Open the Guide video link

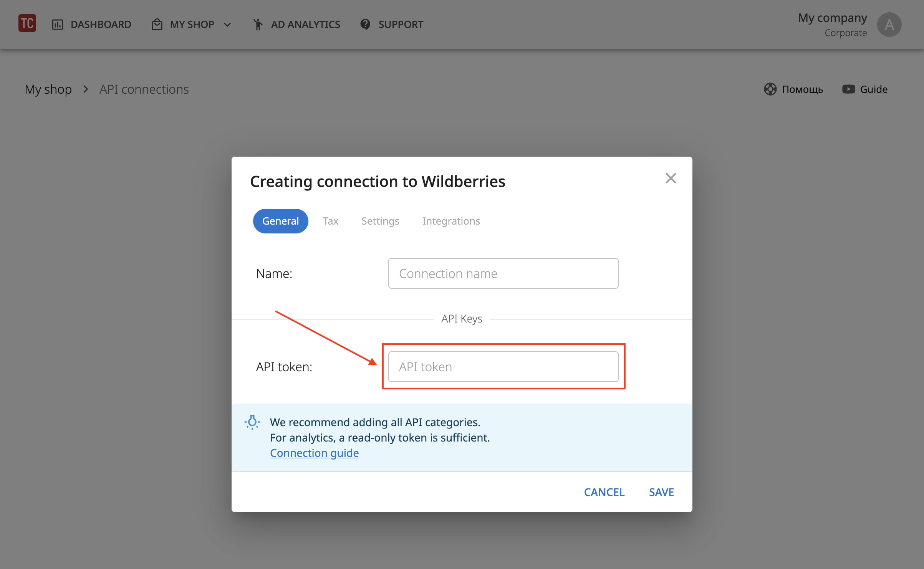click(865, 89)
